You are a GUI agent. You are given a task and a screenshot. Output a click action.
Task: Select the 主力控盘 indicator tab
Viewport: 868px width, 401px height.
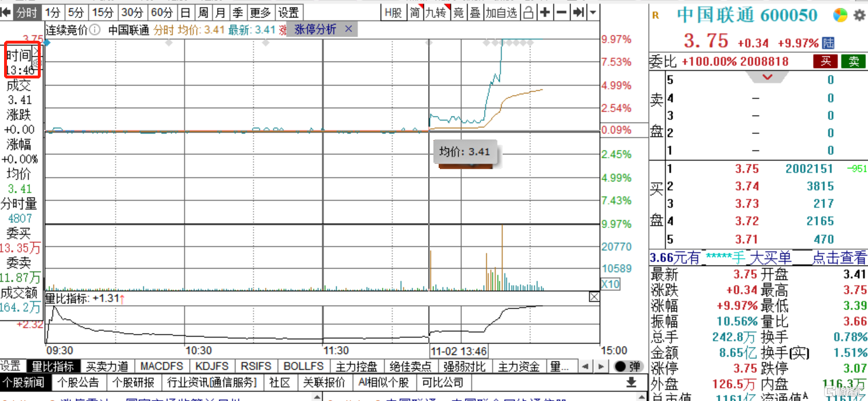pos(357,366)
